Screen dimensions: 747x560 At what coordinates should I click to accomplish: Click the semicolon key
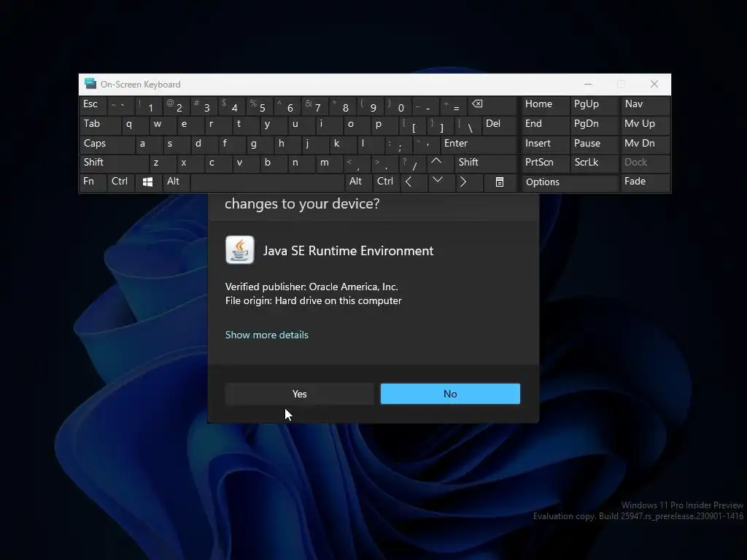click(x=398, y=144)
